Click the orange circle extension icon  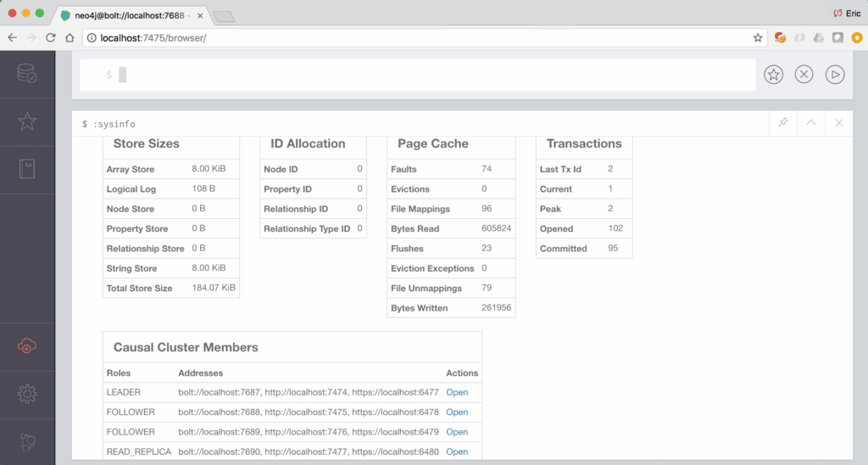point(857,37)
